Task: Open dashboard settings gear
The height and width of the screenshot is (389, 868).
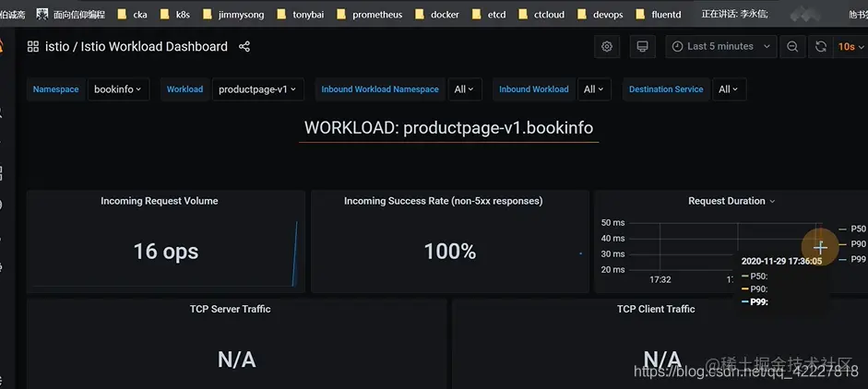Action: 607,46
